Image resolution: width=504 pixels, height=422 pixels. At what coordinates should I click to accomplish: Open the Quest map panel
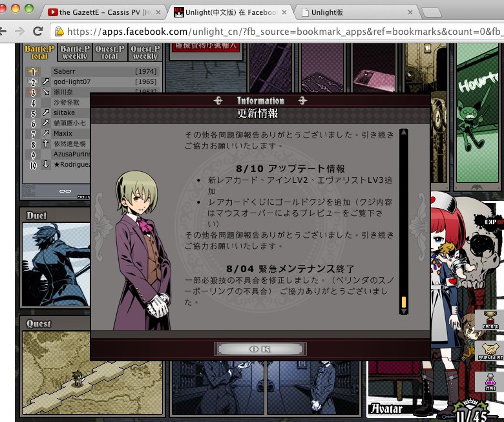92,373
